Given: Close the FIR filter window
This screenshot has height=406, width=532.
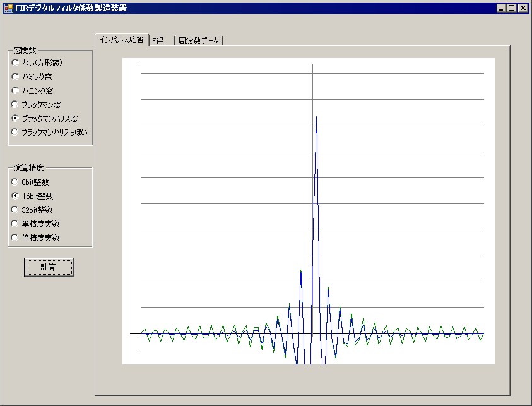Looking at the screenshot, I should (x=523, y=8).
